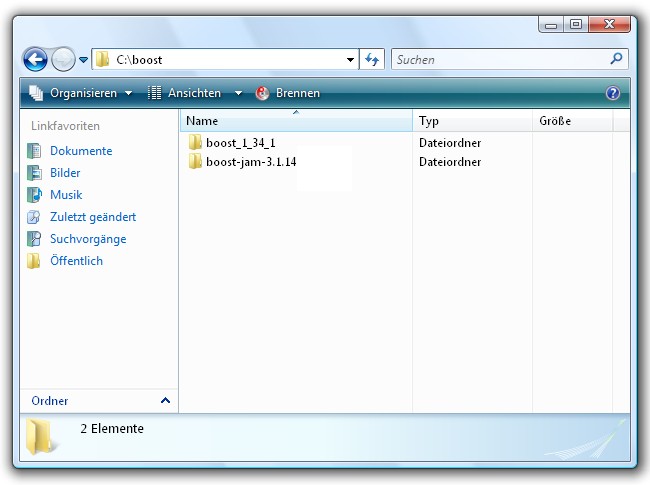
Task: Click the Refresh button beside address bar
Action: [372, 60]
